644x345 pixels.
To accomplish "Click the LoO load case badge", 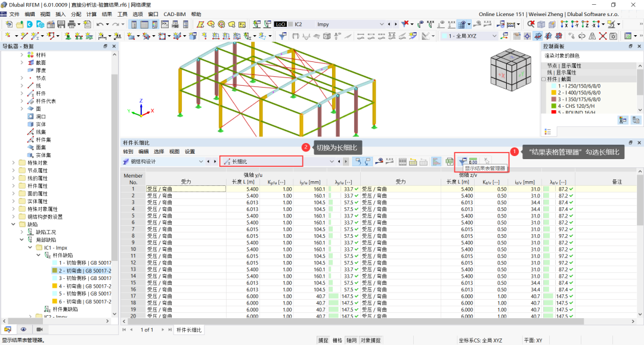I will coord(280,24).
